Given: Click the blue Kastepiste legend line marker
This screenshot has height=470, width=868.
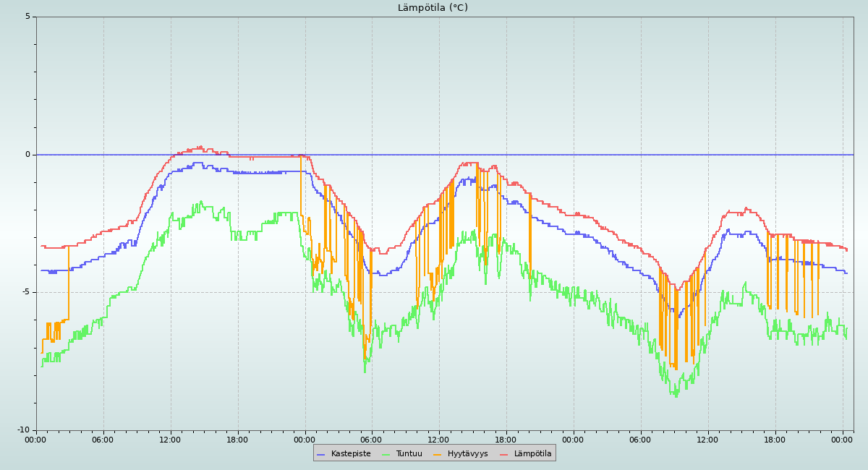Looking at the screenshot, I should click(x=321, y=454).
